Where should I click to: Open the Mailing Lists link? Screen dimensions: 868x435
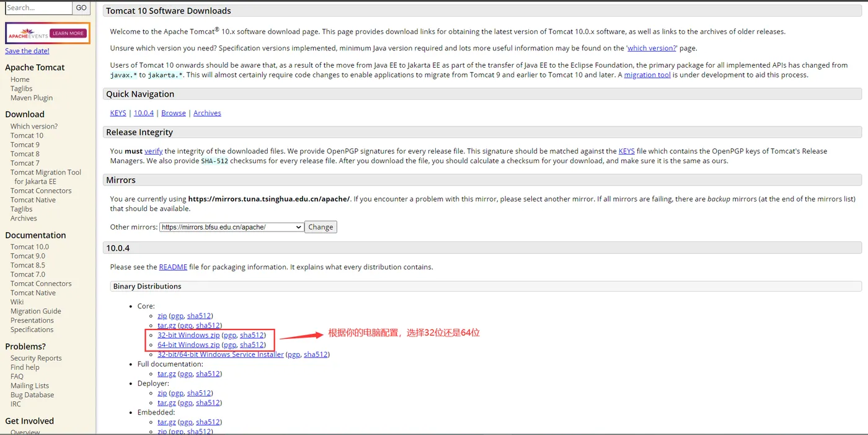click(30, 386)
